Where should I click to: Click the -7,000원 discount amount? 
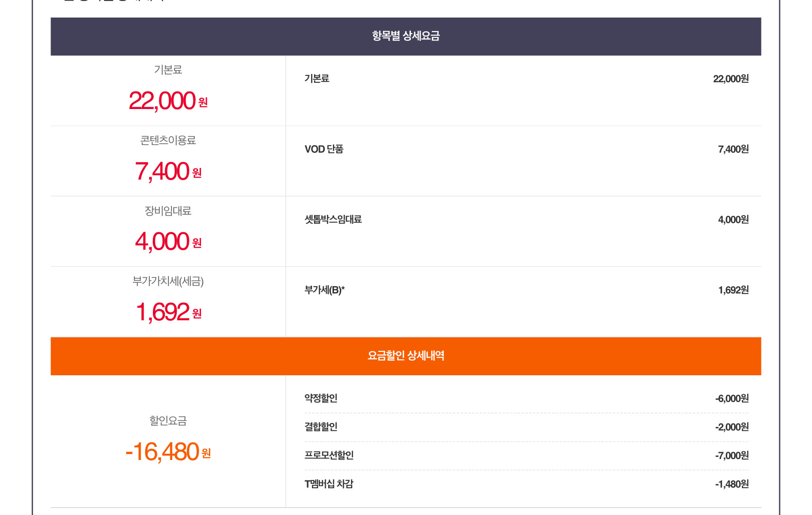point(732,456)
